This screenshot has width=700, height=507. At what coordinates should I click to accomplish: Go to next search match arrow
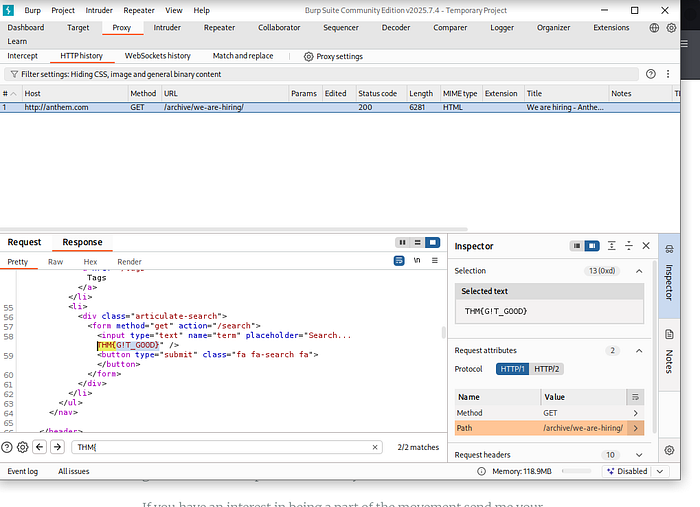(x=58, y=447)
